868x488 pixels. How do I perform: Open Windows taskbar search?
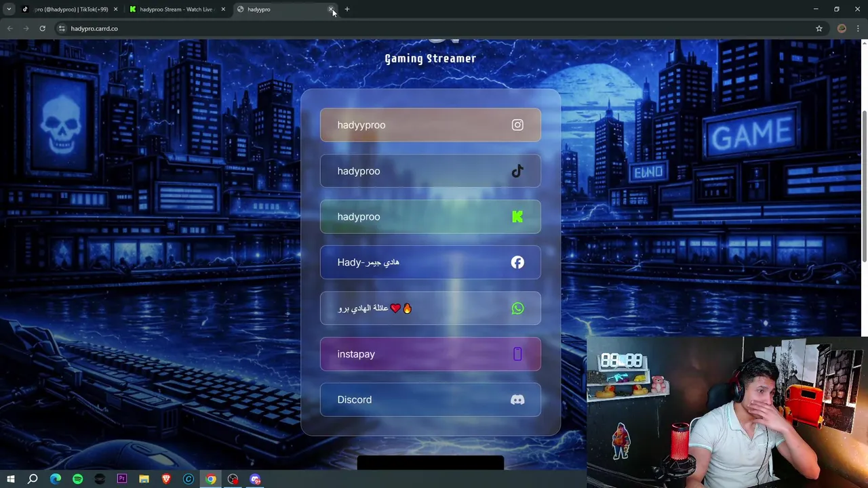point(33,479)
